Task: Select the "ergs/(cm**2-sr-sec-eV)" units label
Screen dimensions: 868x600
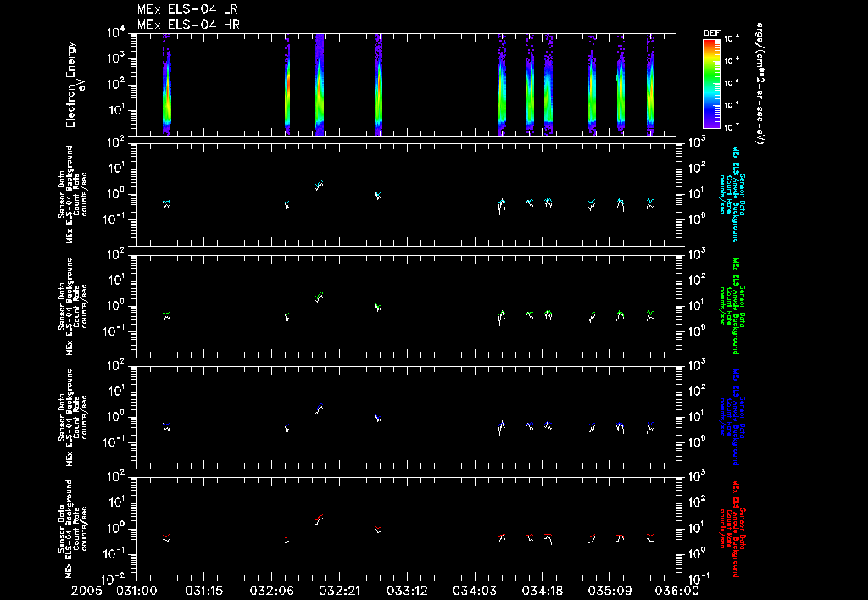Action: click(759, 84)
